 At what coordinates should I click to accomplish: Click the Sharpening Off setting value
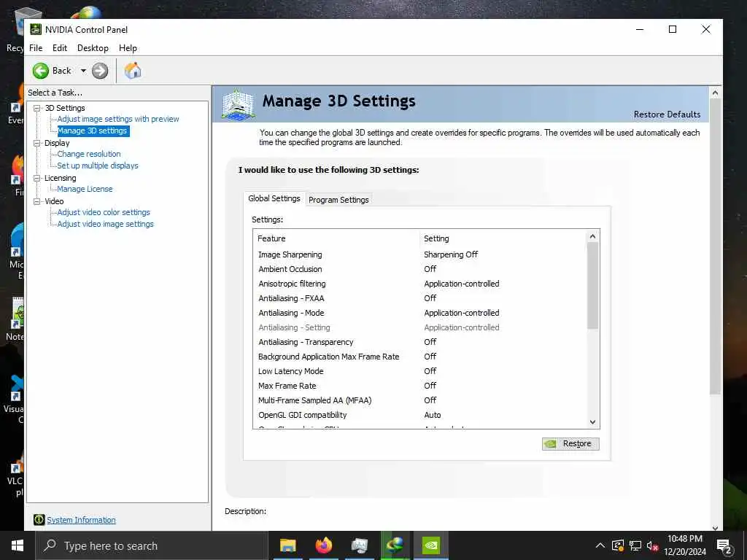(x=451, y=254)
